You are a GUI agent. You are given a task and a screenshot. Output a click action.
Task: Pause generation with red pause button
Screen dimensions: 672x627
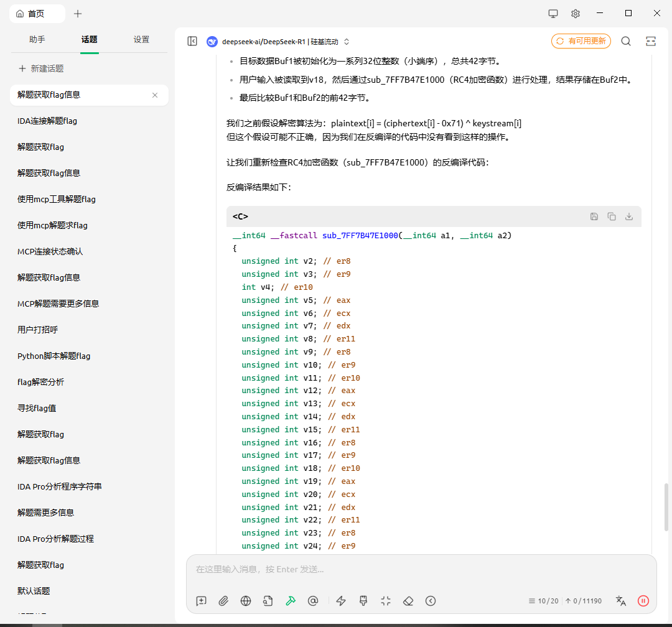[643, 601]
